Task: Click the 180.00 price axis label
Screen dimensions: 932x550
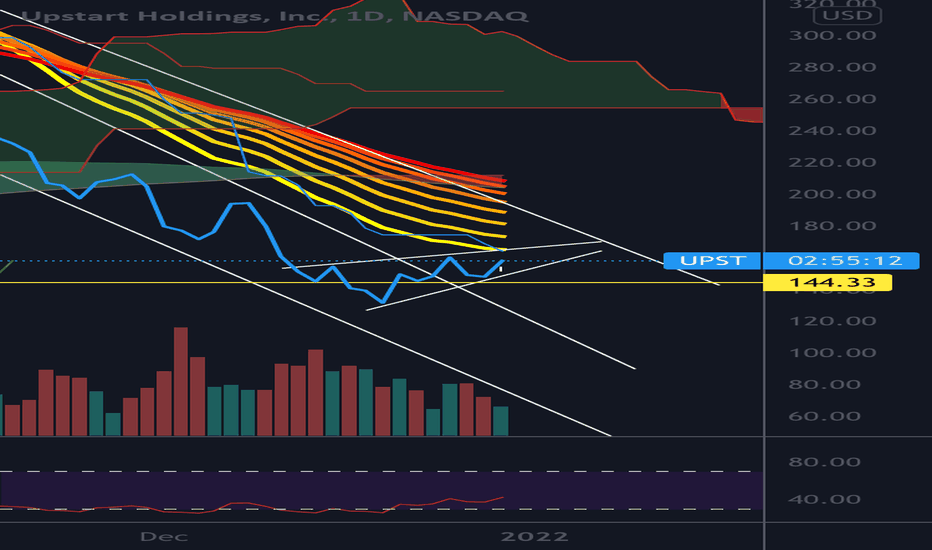Action: coord(832,226)
